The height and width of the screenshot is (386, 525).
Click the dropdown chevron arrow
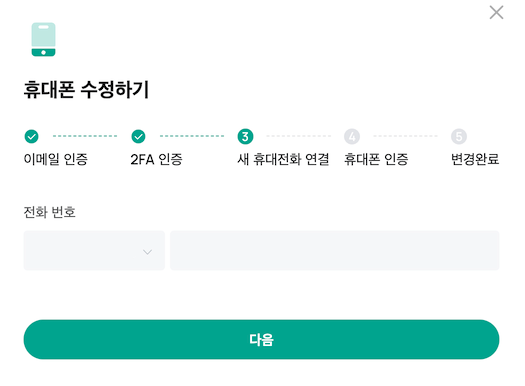tap(147, 252)
